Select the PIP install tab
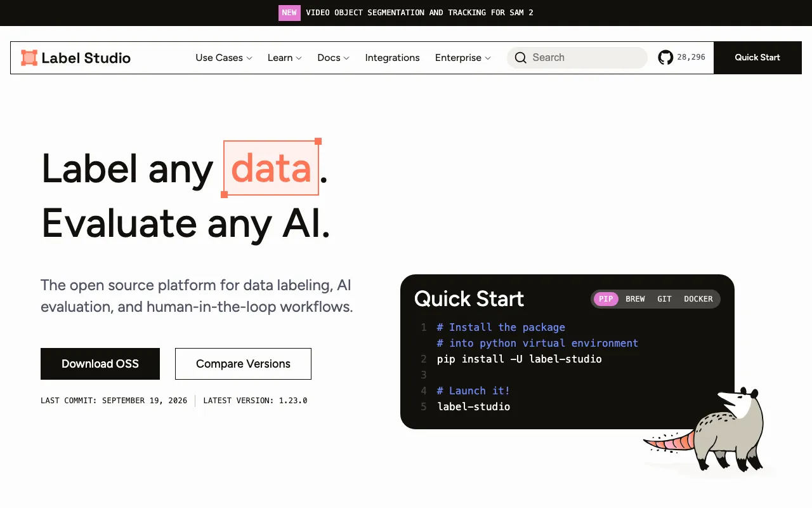The height and width of the screenshot is (508, 812). coord(606,299)
